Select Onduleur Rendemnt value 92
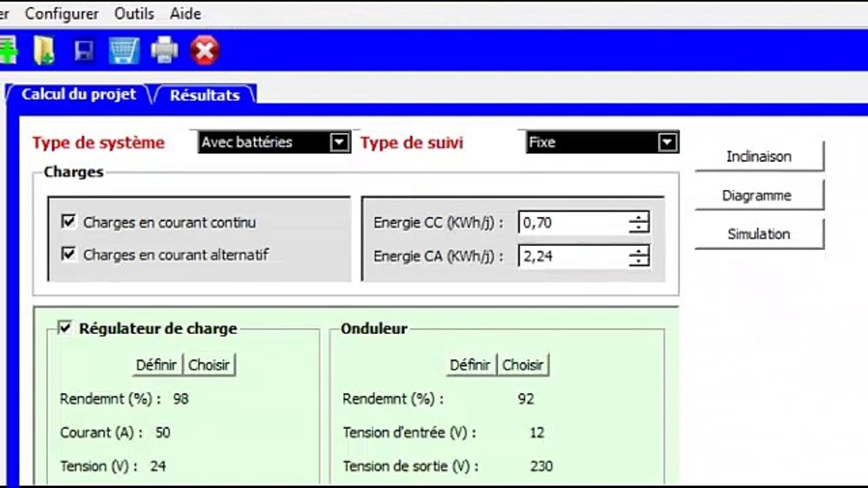 tap(526, 399)
